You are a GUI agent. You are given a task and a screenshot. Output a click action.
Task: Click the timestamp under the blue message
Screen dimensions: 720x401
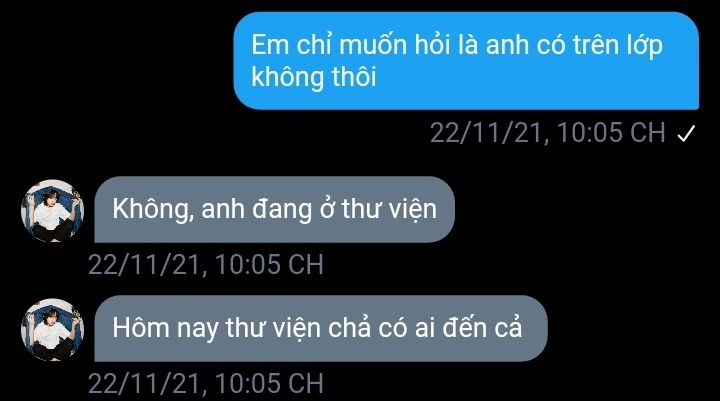pos(547,133)
